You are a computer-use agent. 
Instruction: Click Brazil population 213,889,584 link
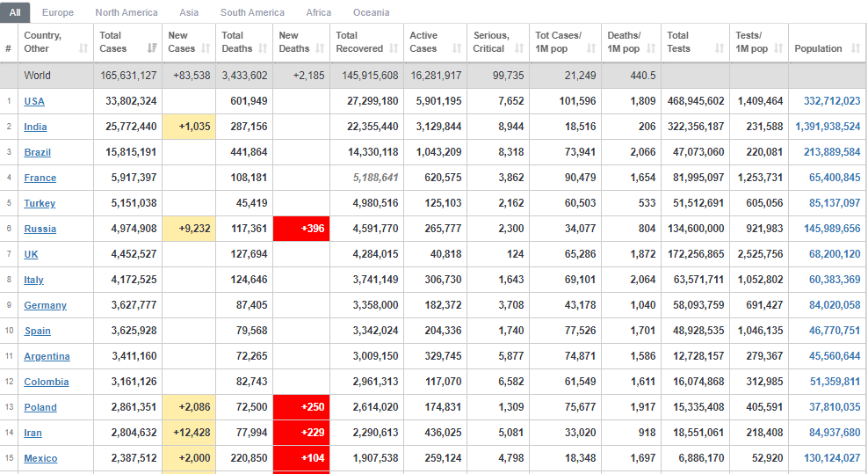pos(832,152)
